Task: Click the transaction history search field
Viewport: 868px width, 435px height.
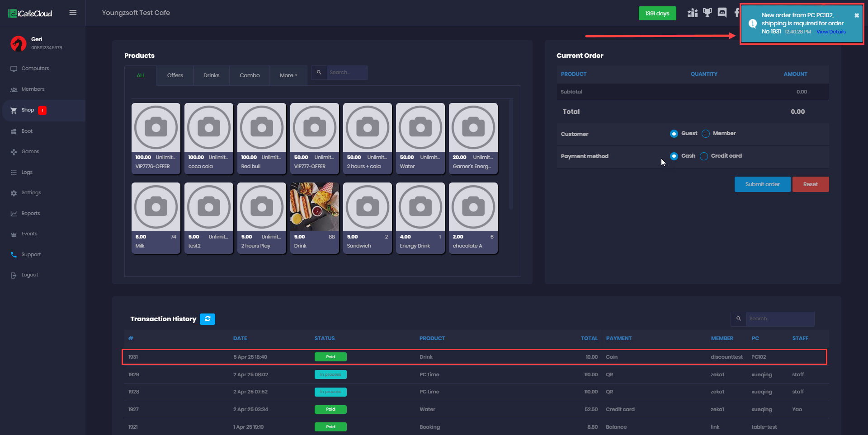Action: pos(780,319)
